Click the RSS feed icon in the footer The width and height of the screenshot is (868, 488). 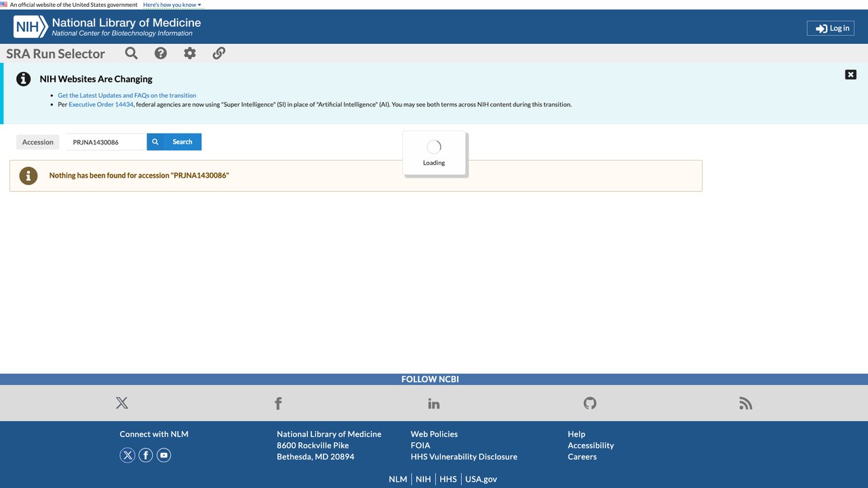click(x=746, y=403)
